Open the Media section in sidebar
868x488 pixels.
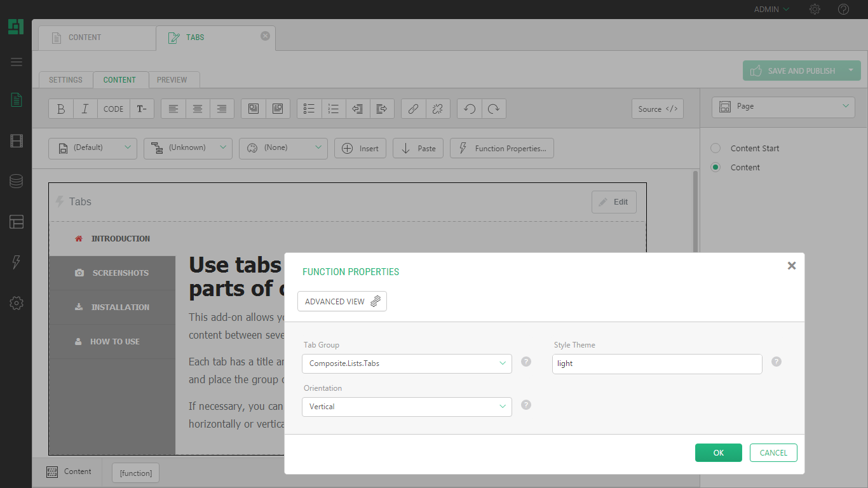coord(17,141)
